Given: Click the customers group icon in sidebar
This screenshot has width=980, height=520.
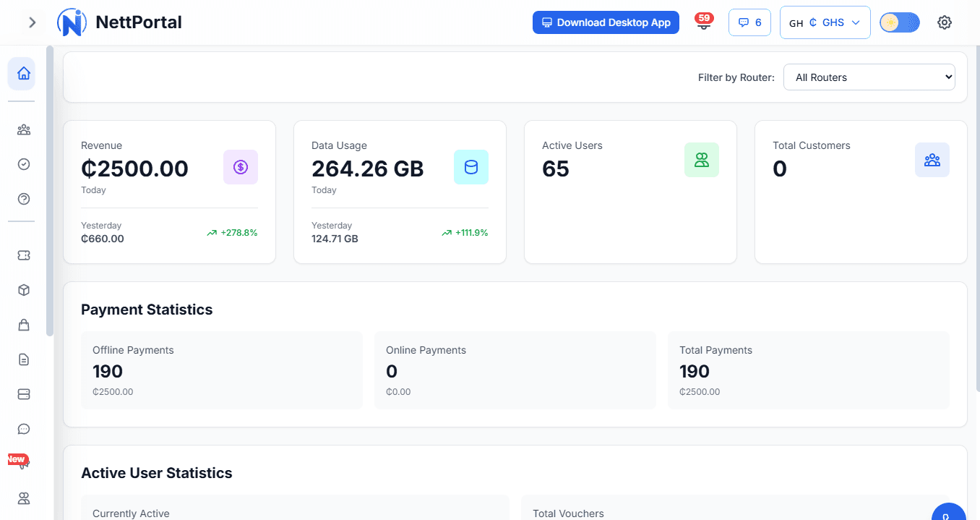Looking at the screenshot, I should [23, 130].
